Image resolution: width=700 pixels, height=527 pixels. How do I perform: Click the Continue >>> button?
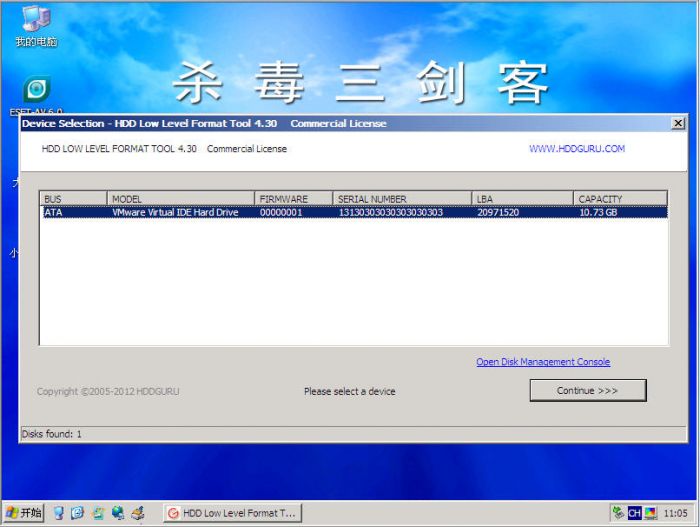coord(588,391)
